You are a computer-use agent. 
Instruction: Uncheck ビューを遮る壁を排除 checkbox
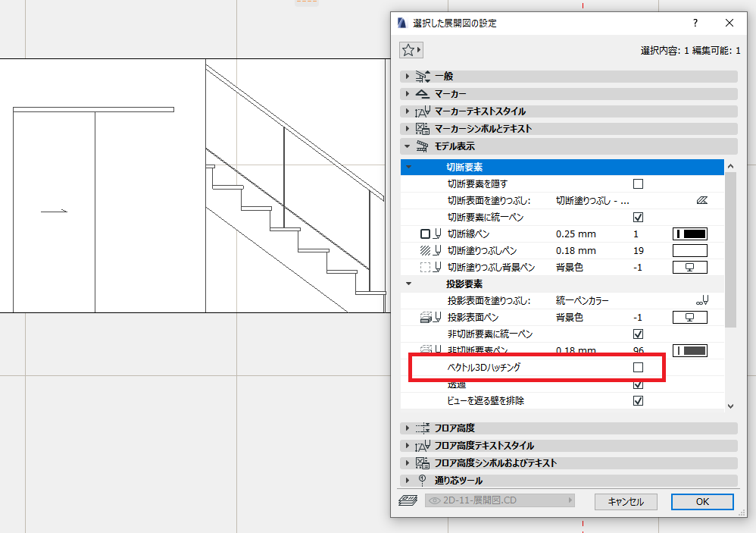click(x=638, y=401)
